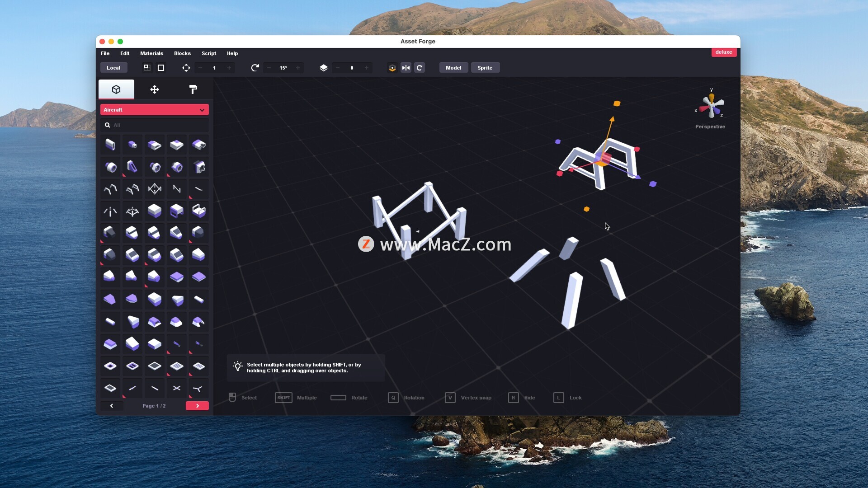Select the triangular strut bracket block

[132, 167]
